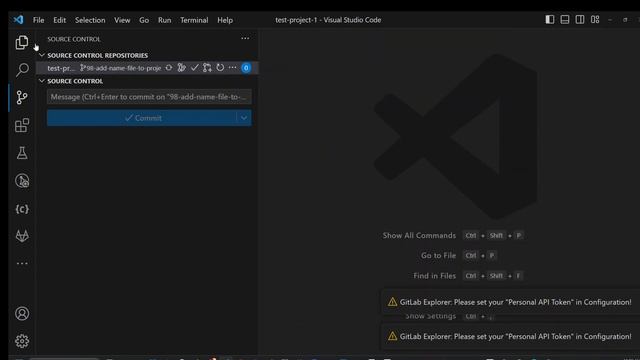Image resolution: width=640 pixels, height=360 pixels.
Task: Open Customize Layout icon in title bar
Action: [x=595, y=20]
